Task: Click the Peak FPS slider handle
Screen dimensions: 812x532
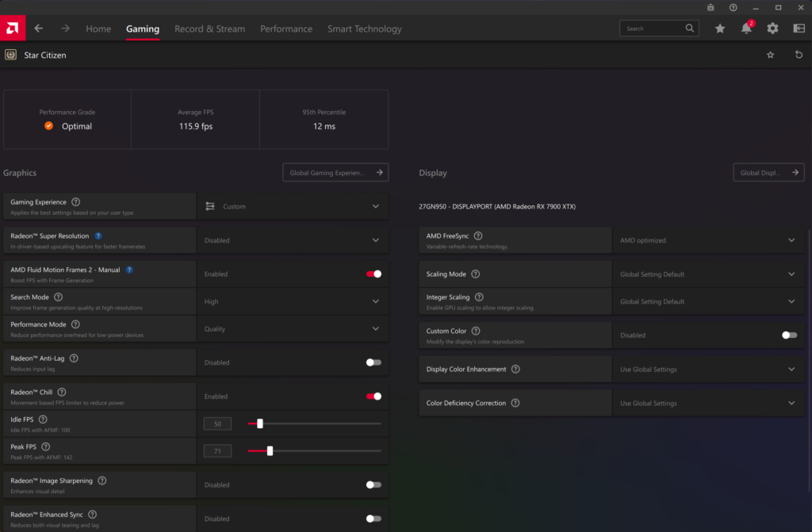Action: [x=270, y=451]
